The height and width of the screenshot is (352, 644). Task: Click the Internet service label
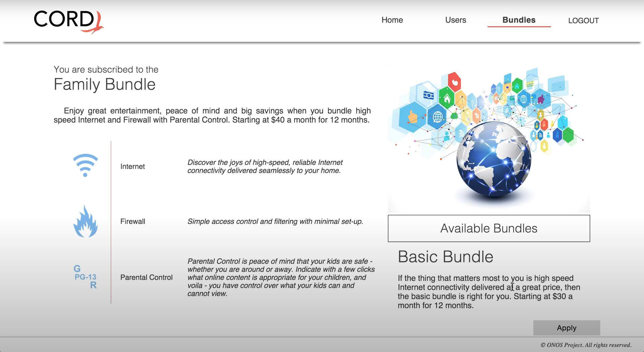[x=132, y=167]
